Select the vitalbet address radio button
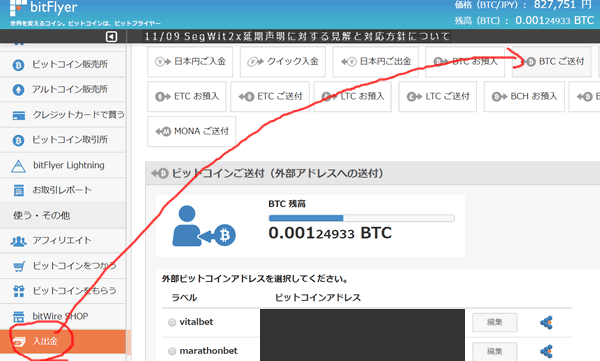 [x=172, y=323]
